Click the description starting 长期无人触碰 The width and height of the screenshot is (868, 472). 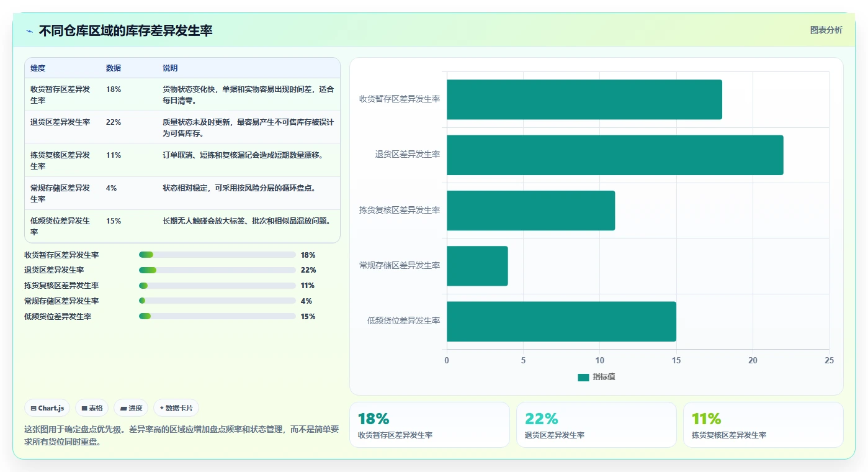tap(246, 221)
